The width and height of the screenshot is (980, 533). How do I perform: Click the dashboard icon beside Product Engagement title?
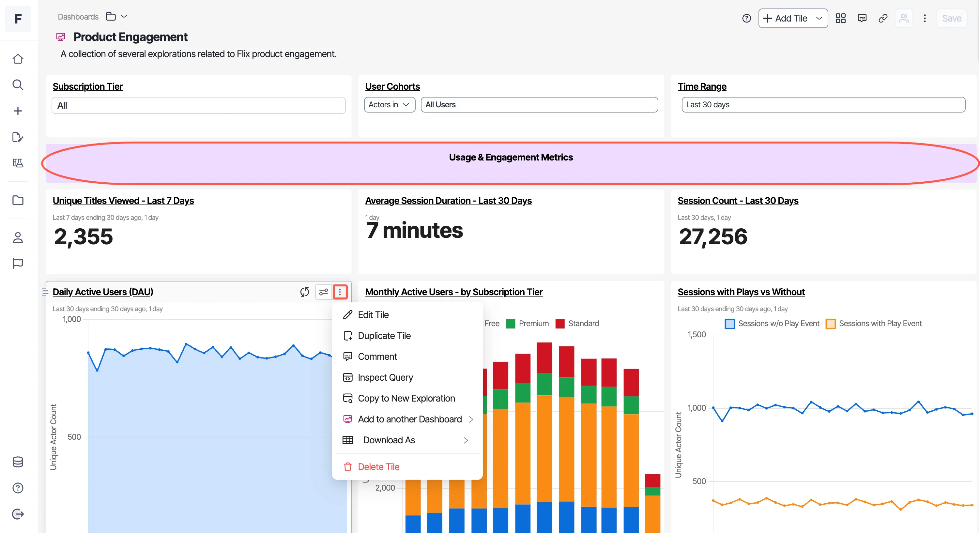(60, 37)
